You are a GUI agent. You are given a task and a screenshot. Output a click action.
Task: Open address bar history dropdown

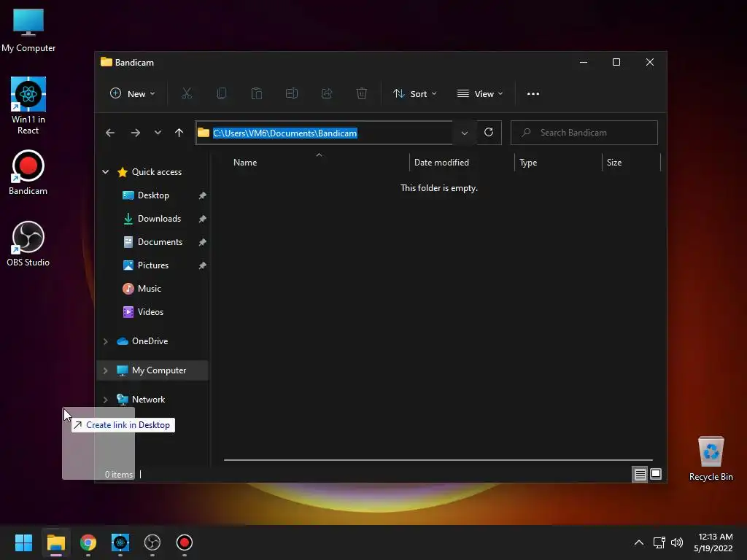tap(465, 133)
